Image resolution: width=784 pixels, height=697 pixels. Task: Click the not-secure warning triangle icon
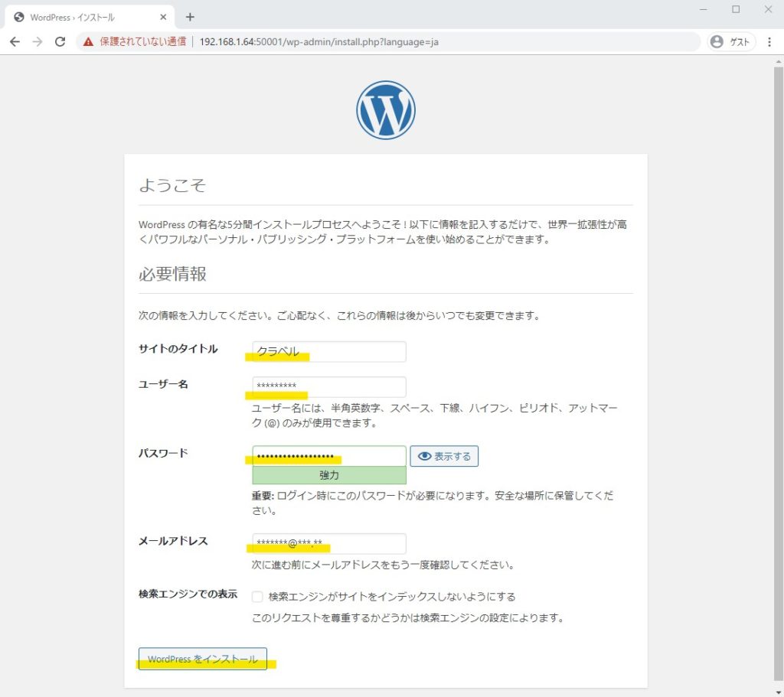[89, 42]
